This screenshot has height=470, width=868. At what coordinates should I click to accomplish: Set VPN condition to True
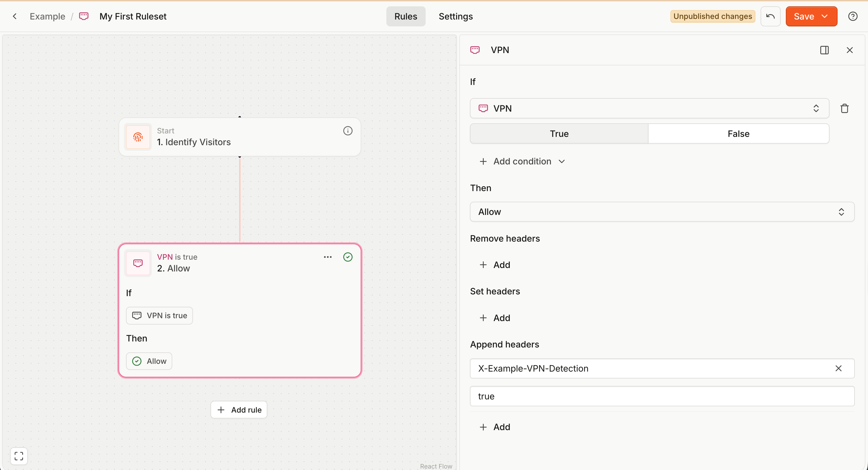pos(559,134)
